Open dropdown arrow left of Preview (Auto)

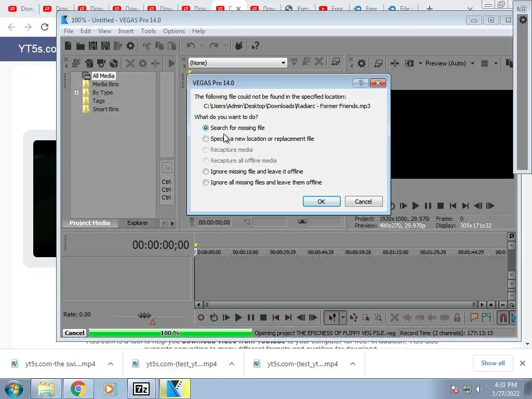[x=420, y=63]
